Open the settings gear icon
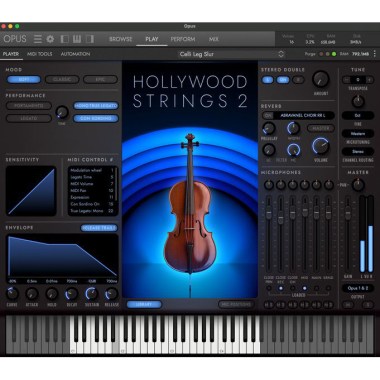 tap(50, 39)
